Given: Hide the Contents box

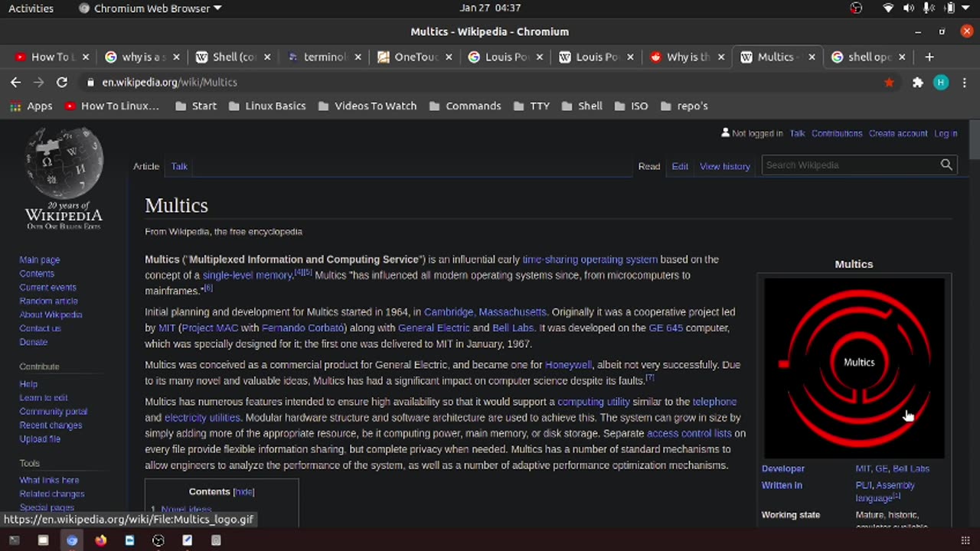Looking at the screenshot, I should (243, 492).
